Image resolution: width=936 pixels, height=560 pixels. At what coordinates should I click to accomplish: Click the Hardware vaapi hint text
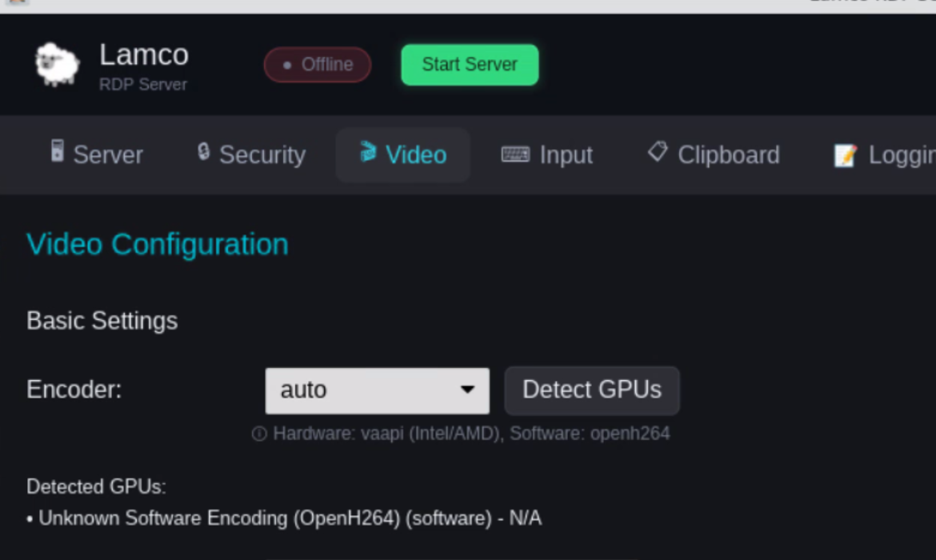pyautogui.click(x=471, y=434)
